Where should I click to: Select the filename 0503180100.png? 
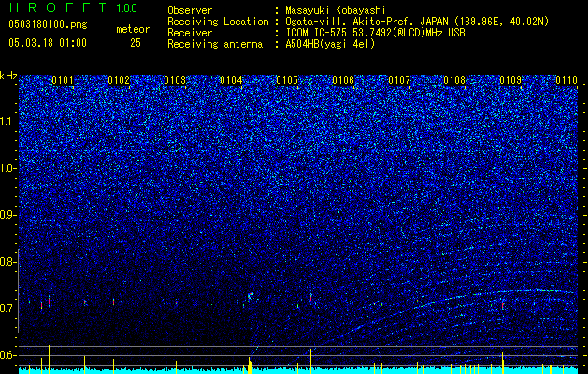[48, 25]
